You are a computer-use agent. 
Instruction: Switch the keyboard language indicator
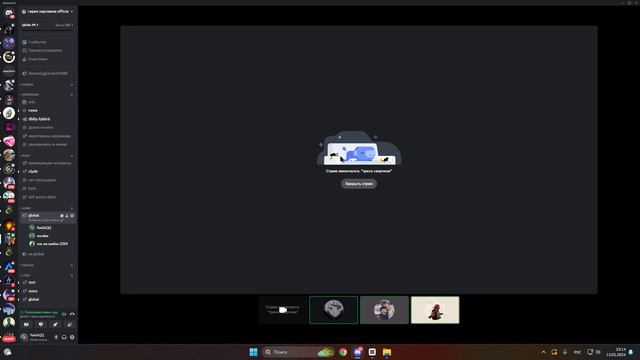tap(577, 352)
